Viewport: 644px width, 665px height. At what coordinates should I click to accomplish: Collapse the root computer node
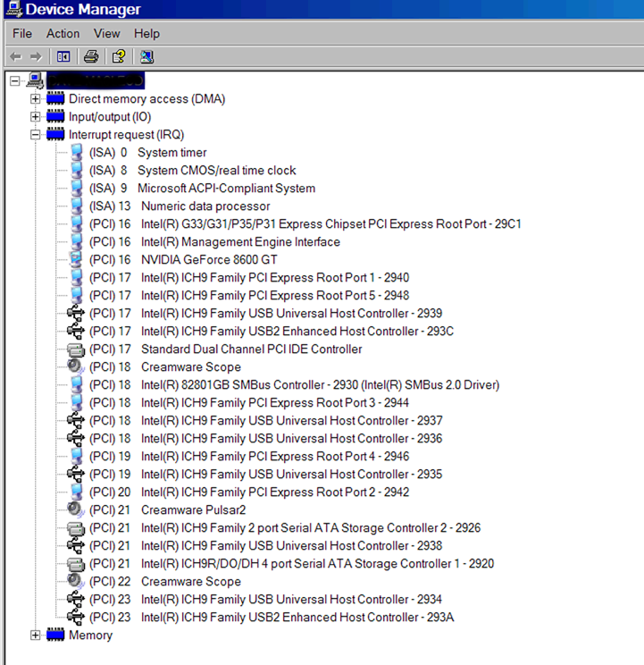tap(15, 80)
